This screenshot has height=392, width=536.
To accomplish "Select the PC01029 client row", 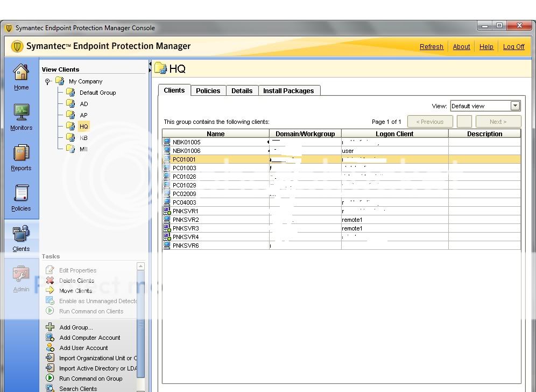I will (x=342, y=185).
